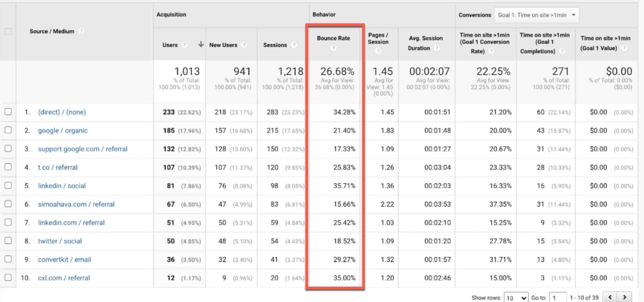This screenshot has height=302, width=644.
Task: Click the total bounce rate 26.68% value
Action: [x=338, y=71]
